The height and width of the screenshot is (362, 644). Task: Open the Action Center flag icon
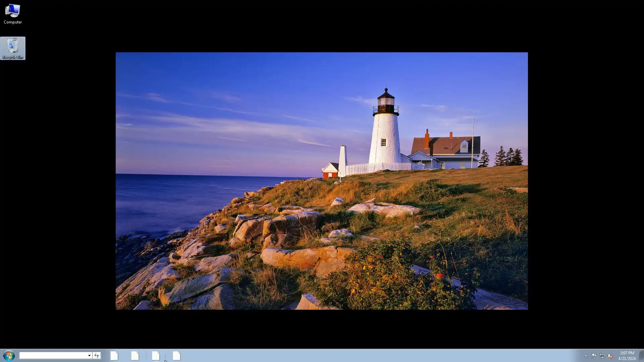(x=594, y=356)
